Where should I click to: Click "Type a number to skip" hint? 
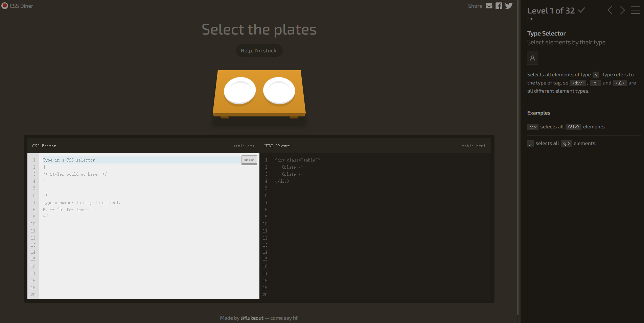[x=81, y=203]
